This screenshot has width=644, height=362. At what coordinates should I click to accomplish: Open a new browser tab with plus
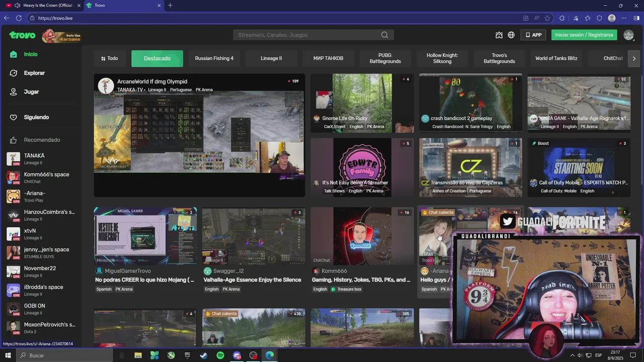click(170, 6)
